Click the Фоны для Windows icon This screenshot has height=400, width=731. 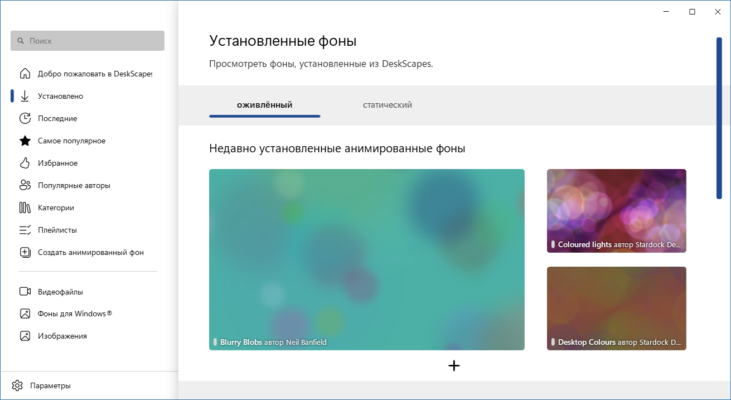(25, 314)
